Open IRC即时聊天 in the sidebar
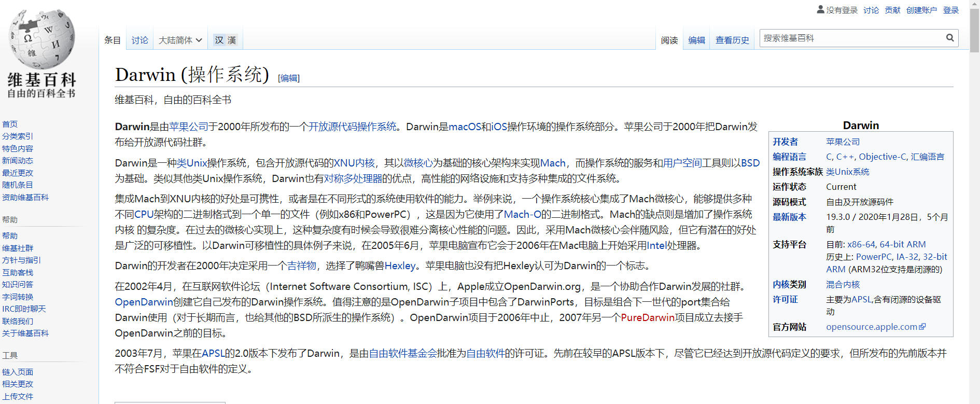The image size is (980, 404). click(x=24, y=309)
